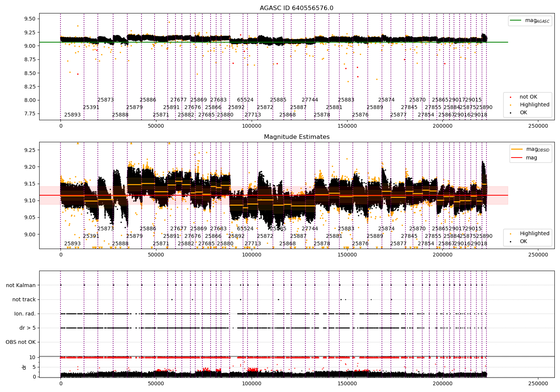The height and width of the screenshot is (392, 560).
Task: Click obsid 25887 in Magnitude Estimates plot
Action: click(298, 236)
